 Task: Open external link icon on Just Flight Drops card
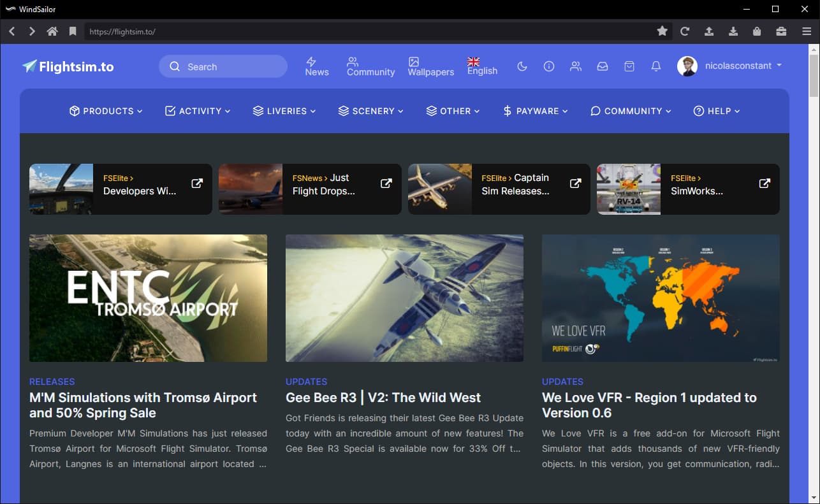[386, 184]
